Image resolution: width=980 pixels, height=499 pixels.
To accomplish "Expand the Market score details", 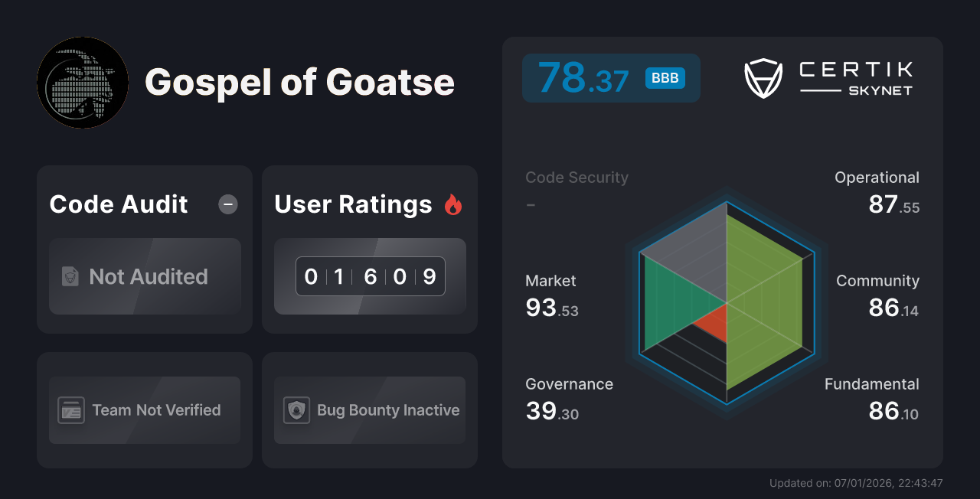I will coord(551,297).
